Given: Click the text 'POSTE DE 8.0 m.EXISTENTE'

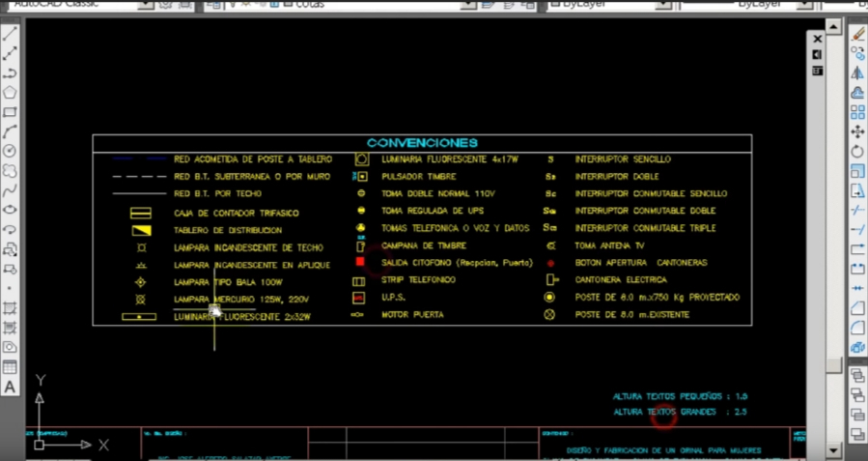Looking at the screenshot, I should (x=632, y=314).
